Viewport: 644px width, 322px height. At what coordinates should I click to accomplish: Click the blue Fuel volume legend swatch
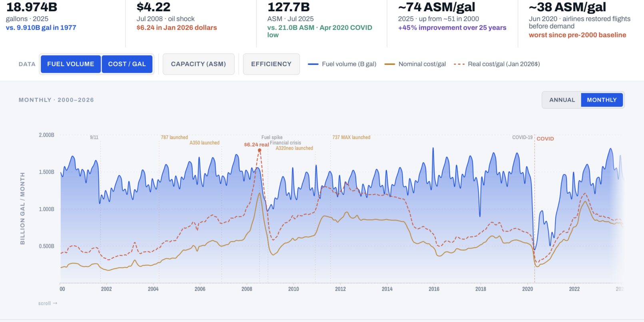click(313, 64)
